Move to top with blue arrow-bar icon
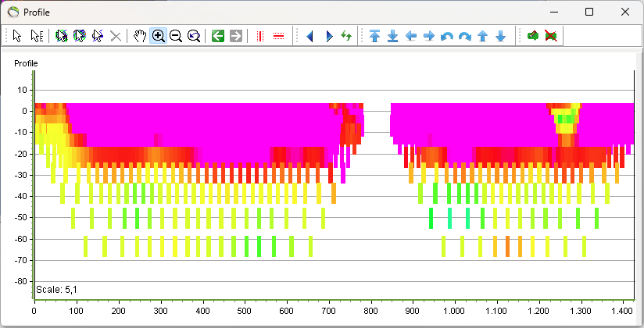Image resolution: width=644 pixels, height=328 pixels. pyautogui.click(x=374, y=36)
